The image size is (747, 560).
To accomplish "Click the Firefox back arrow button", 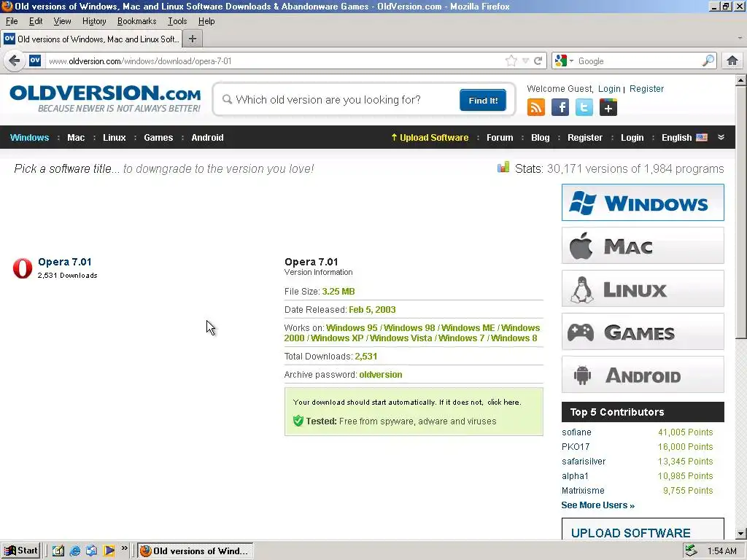I will tap(15, 61).
